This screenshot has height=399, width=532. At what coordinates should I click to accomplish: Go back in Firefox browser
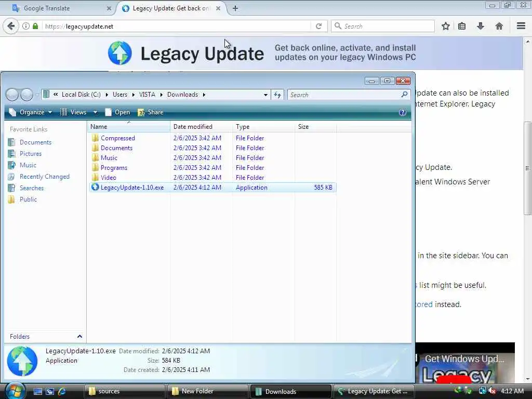pyautogui.click(x=11, y=26)
